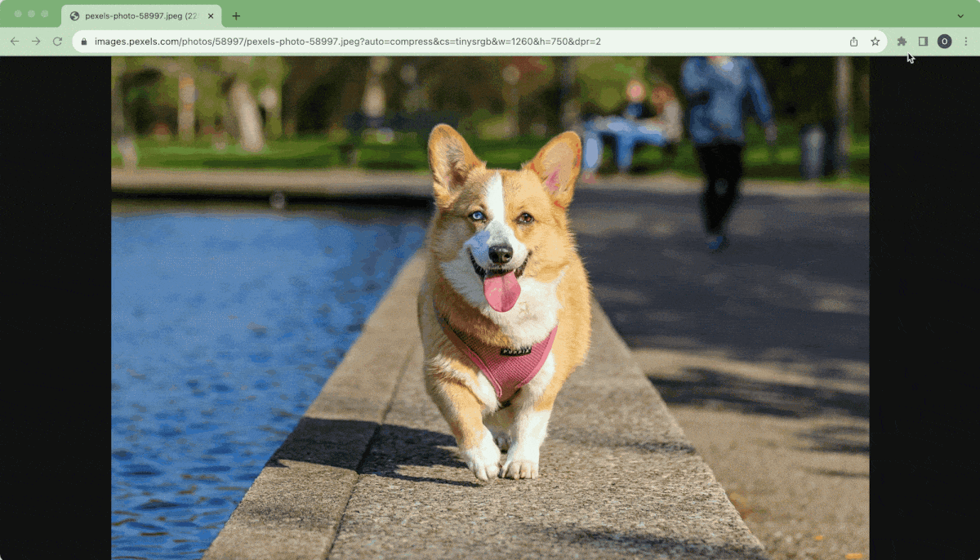Expand the chevron at the top-right corner

pos(960,16)
